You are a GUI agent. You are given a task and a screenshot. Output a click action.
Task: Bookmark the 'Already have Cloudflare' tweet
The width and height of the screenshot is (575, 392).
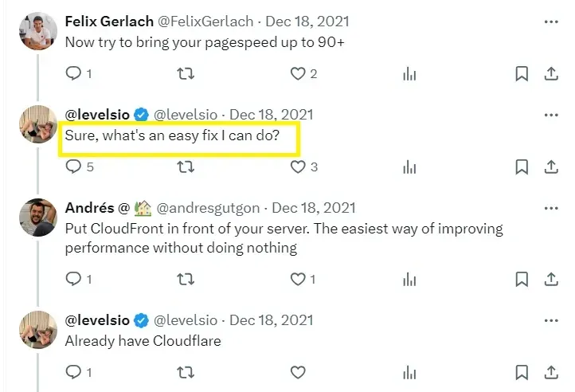522,372
